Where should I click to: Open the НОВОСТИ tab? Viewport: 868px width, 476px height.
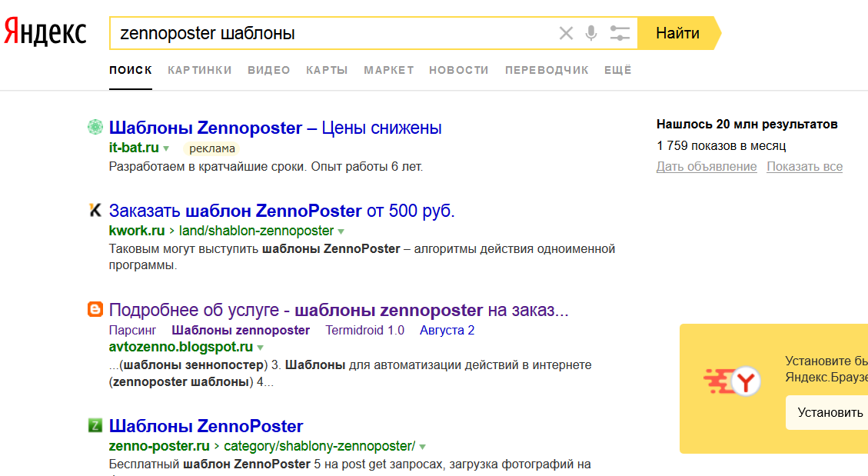click(x=459, y=70)
